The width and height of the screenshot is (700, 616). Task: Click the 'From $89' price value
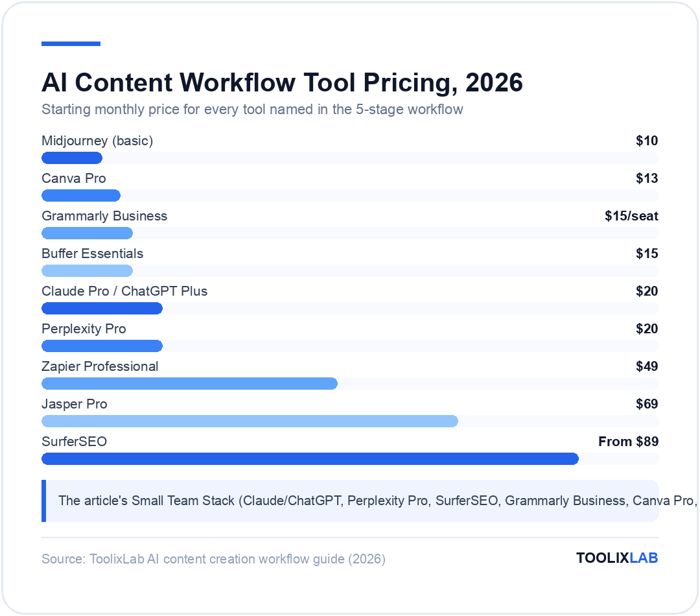(628, 442)
